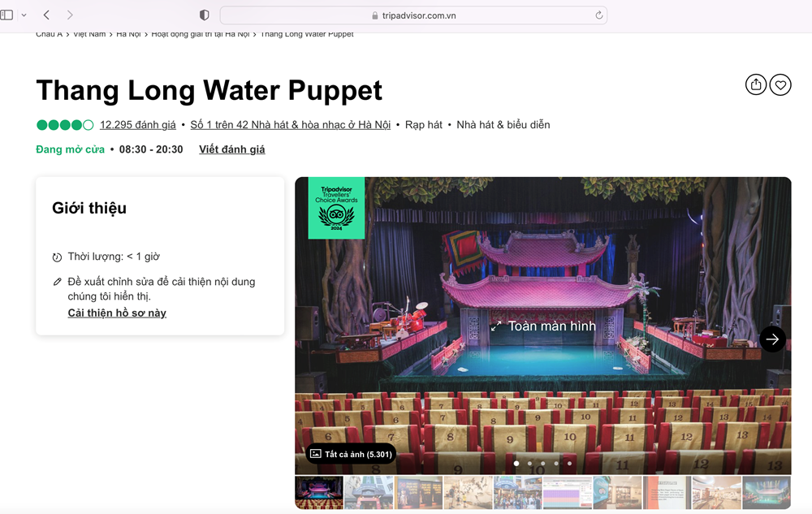Open the privacy shield icon
This screenshot has height=514, width=812.
click(205, 15)
